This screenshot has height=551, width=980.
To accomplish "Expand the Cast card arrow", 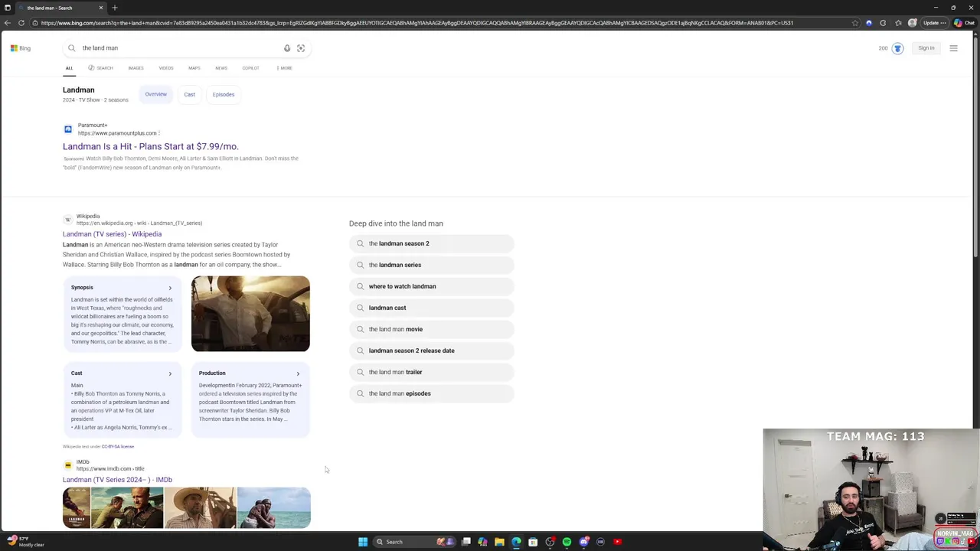I will click(x=170, y=373).
